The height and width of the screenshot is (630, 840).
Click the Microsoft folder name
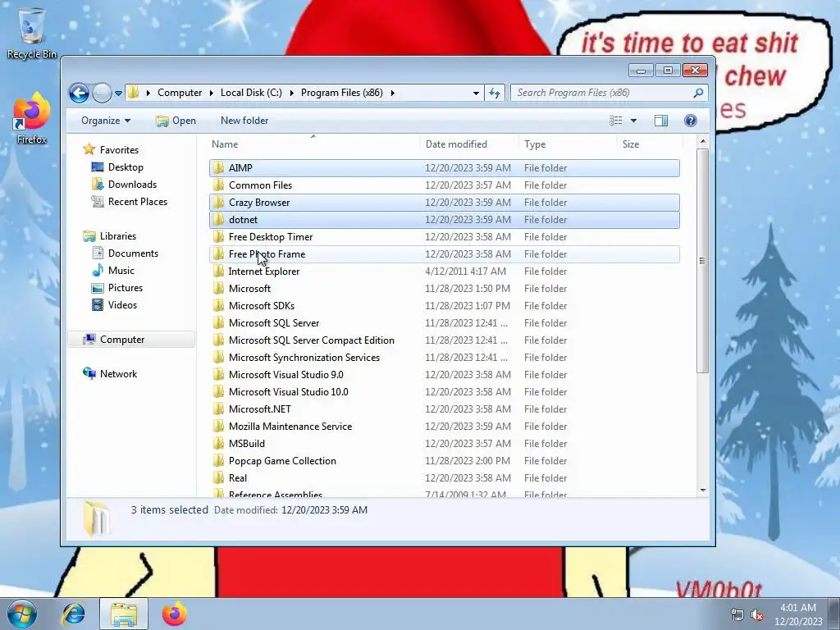pyautogui.click(x=249, y=289)
